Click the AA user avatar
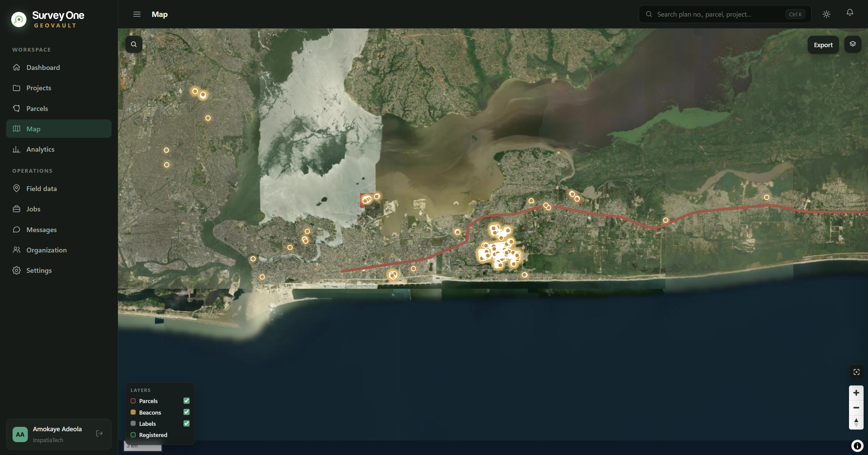 (x=20, y=434)
